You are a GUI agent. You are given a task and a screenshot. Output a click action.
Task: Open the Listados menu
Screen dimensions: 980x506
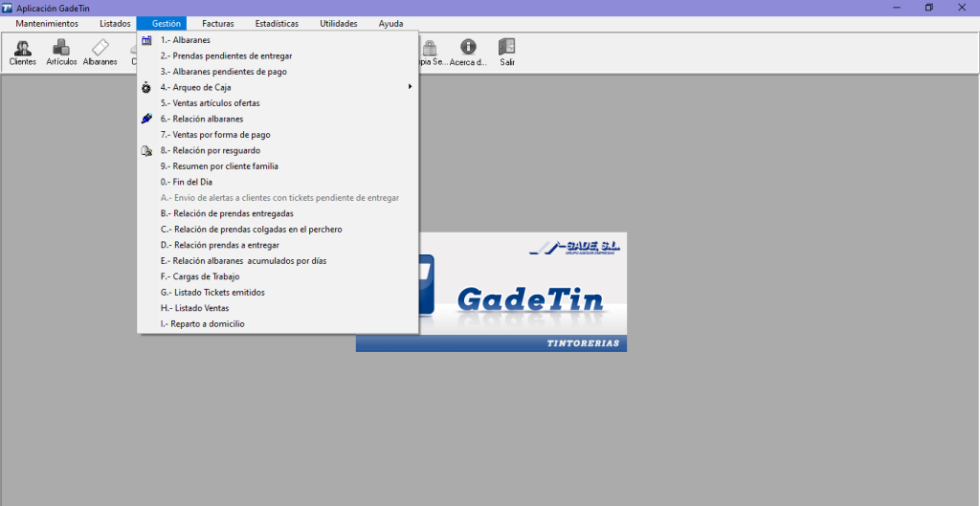(x=115, y=23)
